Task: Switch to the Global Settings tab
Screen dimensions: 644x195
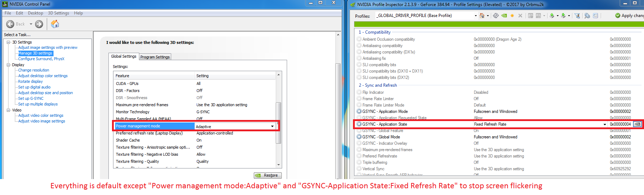Action: coord(123,56)
